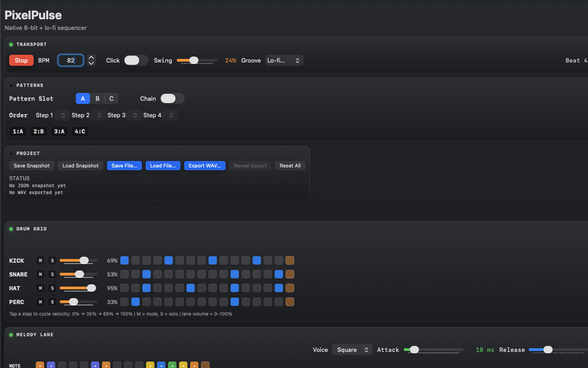Click the 2:B order chip

pyautogui.click(x=39, y=132)
